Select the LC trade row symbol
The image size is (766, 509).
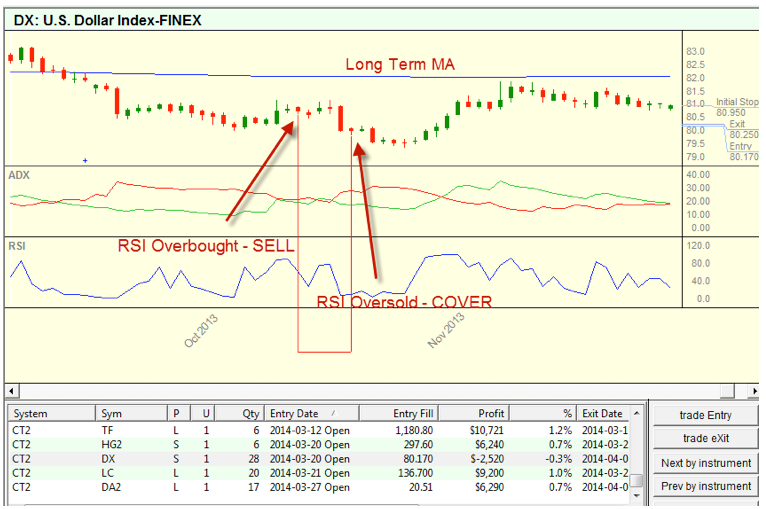point(107,473)
